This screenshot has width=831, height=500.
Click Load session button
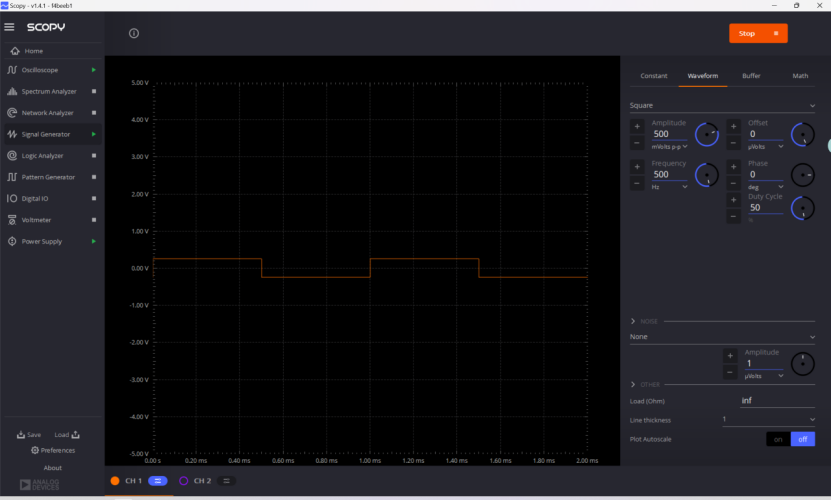click(67, 435)
